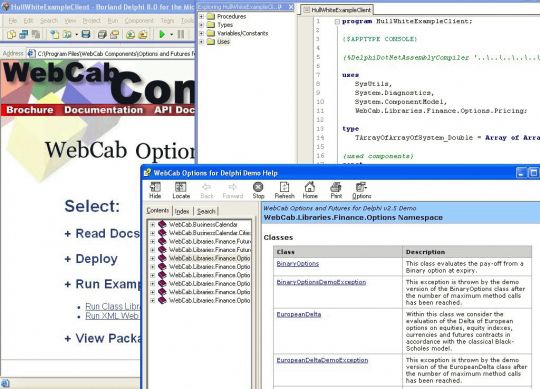Click the Remove file from project icon with red minus
This screenshot has width=540, height=389.
143,34
